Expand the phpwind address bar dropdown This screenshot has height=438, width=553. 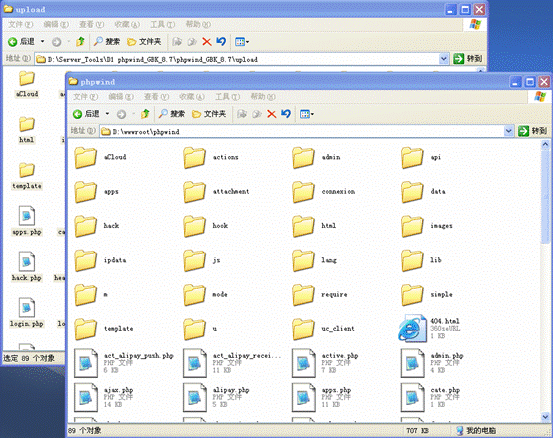pos(508,131)
